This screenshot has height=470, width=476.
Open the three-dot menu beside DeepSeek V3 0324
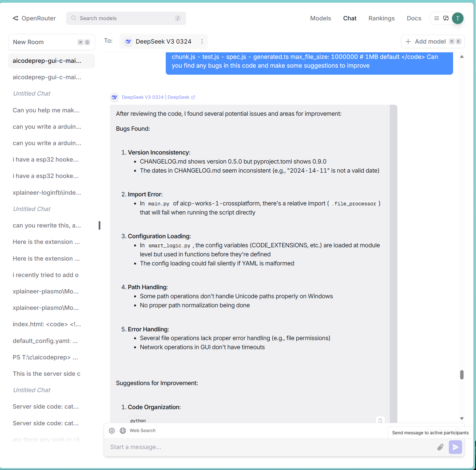202,42
